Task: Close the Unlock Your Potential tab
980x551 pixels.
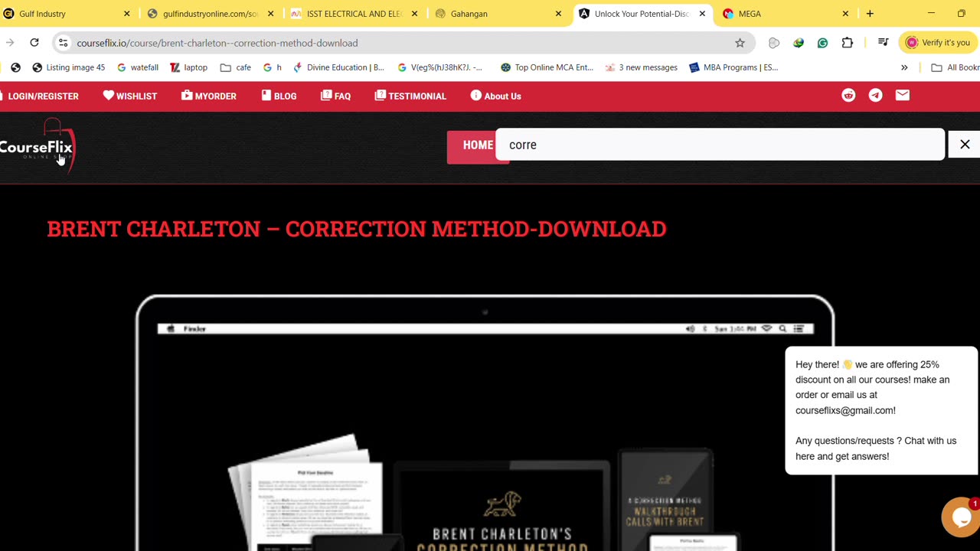Action: click(x=702, y=14)
